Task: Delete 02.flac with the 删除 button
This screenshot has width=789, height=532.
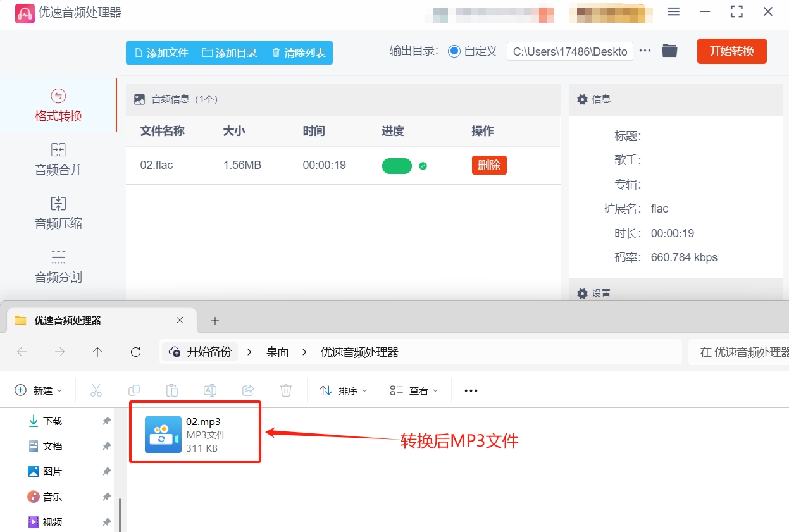Action: point(489,165)
